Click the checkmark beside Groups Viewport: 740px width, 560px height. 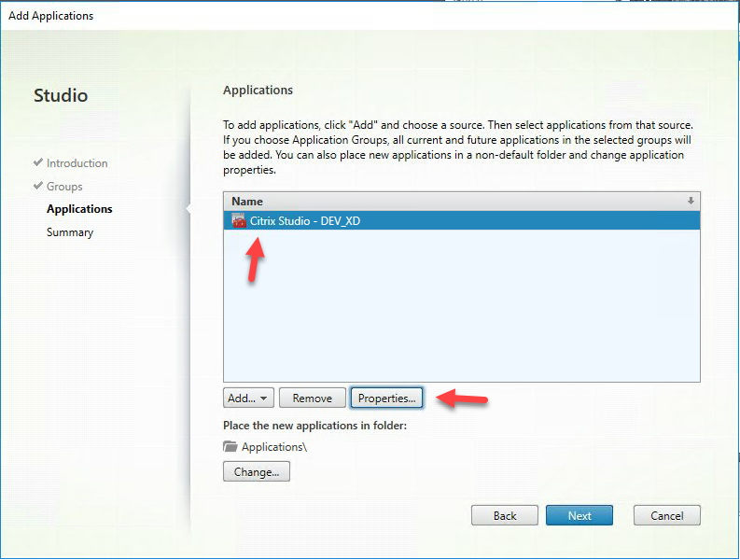(x=38, y=186)
